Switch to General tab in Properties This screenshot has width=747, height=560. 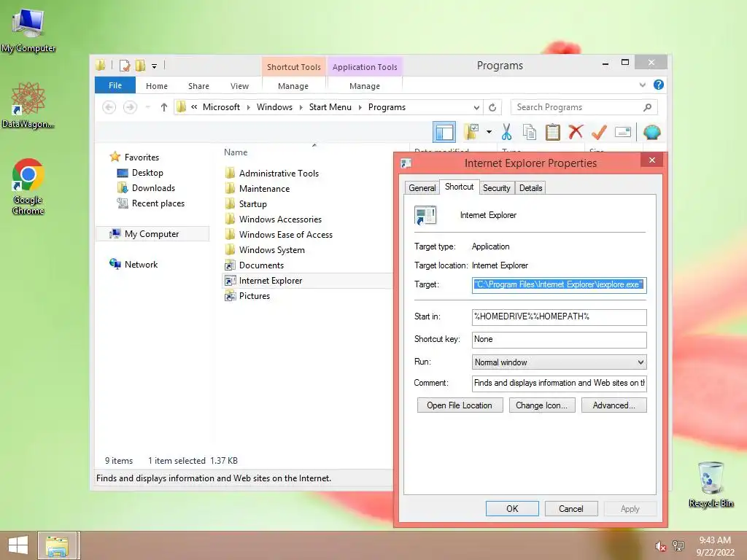422,188
